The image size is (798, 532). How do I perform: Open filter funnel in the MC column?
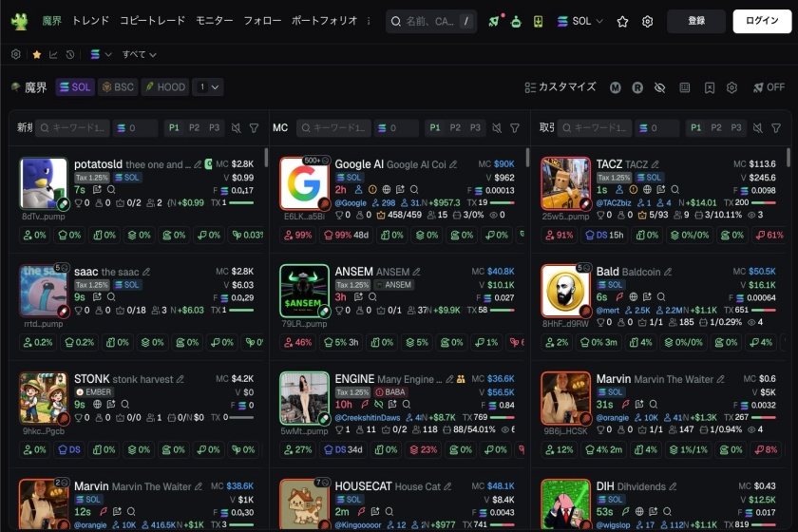tap(515, 128)
